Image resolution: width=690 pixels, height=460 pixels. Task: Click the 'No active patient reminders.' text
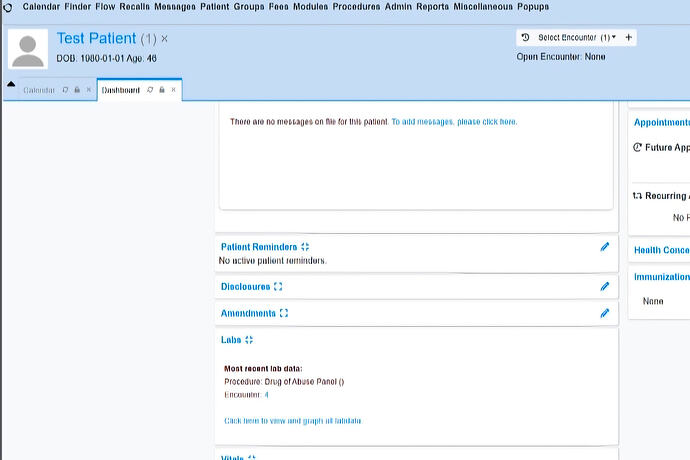(x=272, y=261)
